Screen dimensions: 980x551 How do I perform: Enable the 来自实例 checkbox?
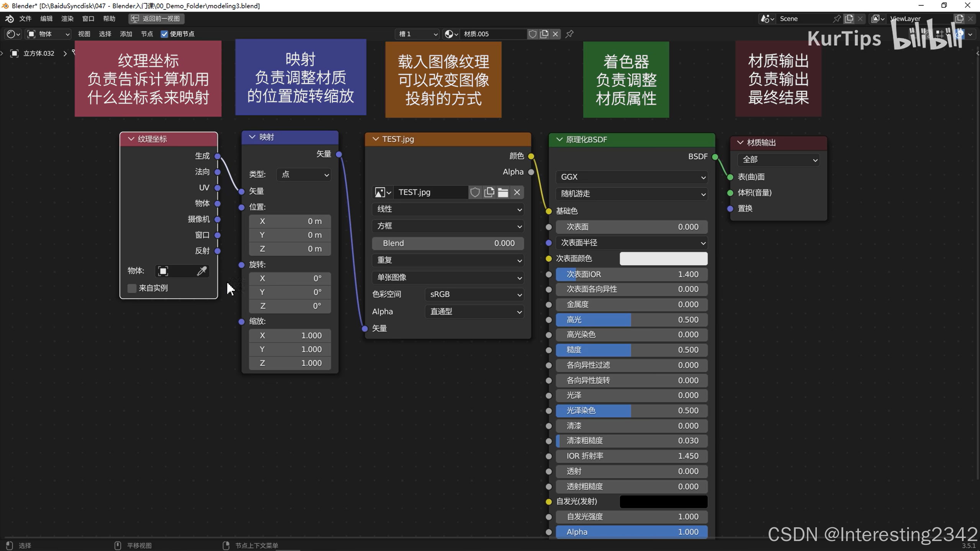point(132,288)
